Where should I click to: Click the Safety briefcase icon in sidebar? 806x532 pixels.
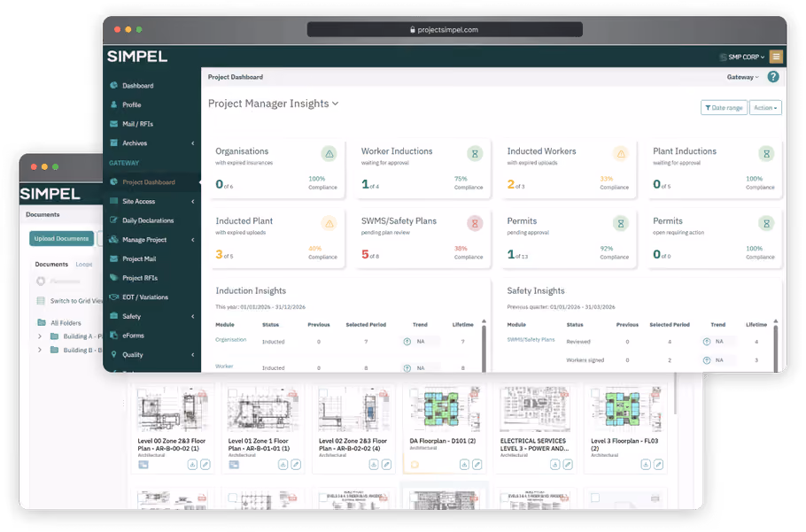point(113,316)
